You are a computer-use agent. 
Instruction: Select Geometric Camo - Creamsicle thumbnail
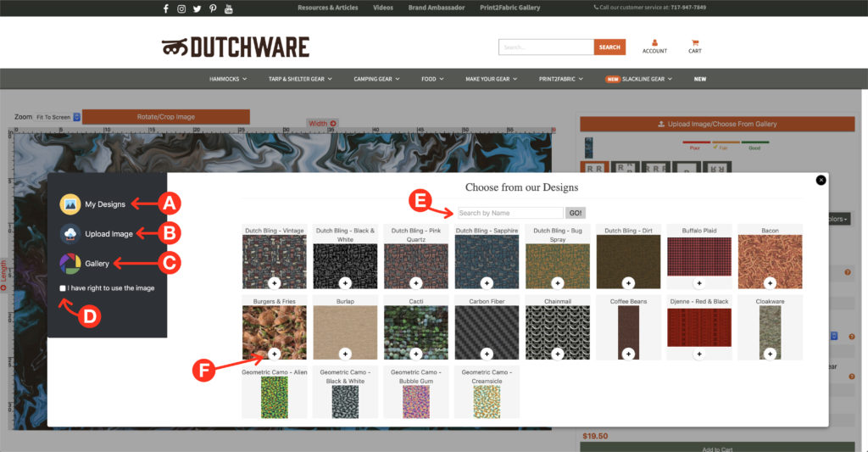pos(487,402)
